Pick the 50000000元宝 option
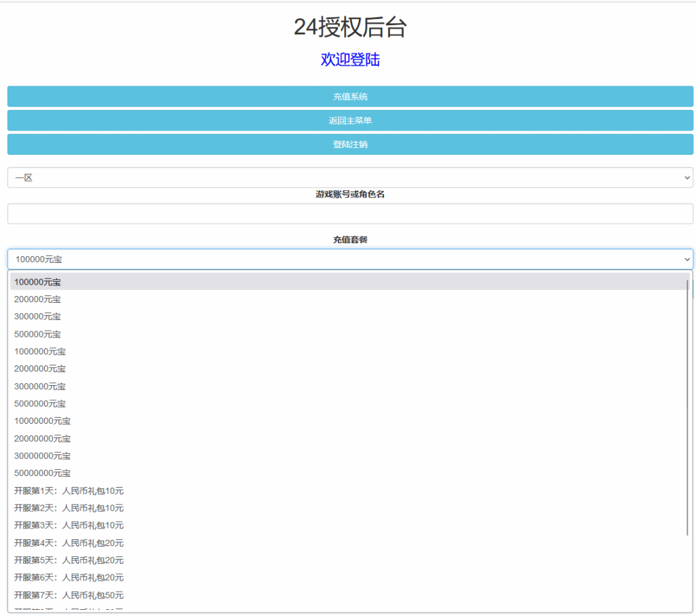696x616 pixels. tap(42, 473)
